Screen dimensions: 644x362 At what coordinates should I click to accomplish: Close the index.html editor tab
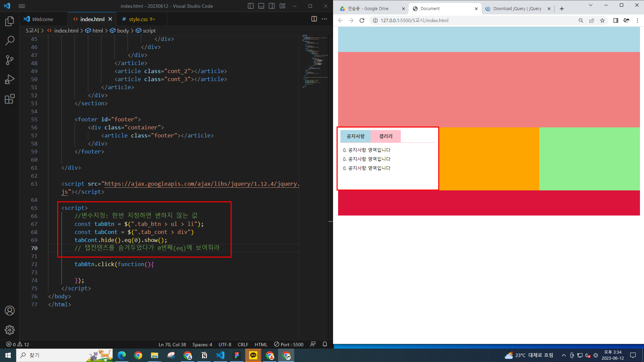[110, 19]
